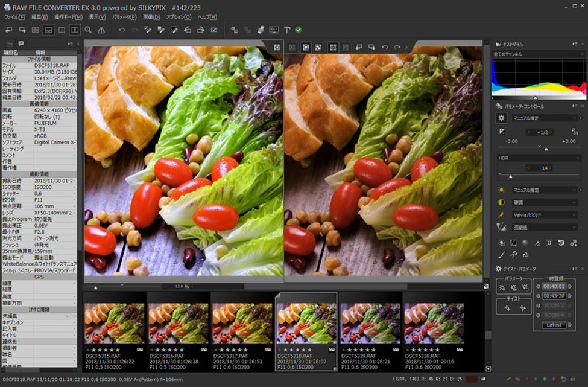Go to previous image with left arrow toolbar icon
Viewport: 588px width, 387px height.
[x=8, y=30]
